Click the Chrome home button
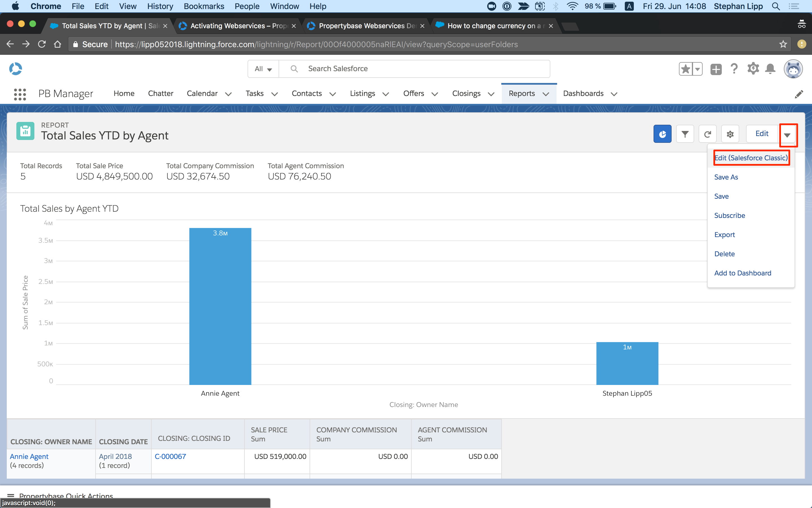This screenshot has width=812, height=508. coord(58,44)
